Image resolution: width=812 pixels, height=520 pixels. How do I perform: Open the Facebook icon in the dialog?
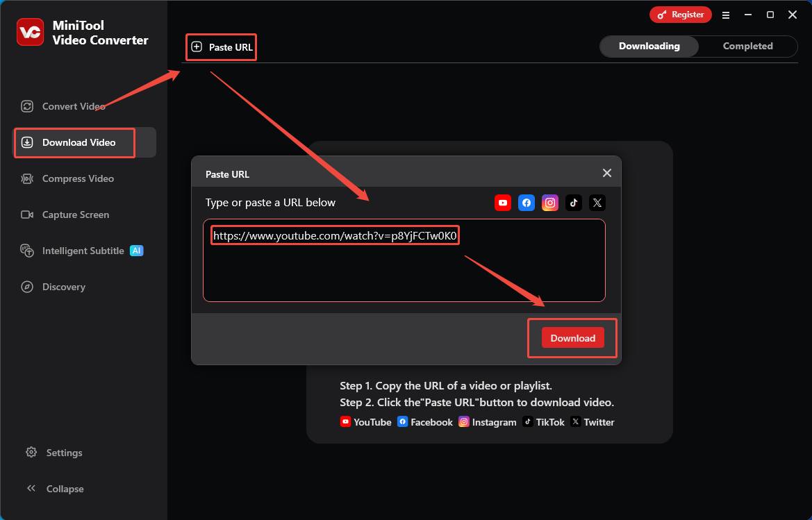pos(527,203)
